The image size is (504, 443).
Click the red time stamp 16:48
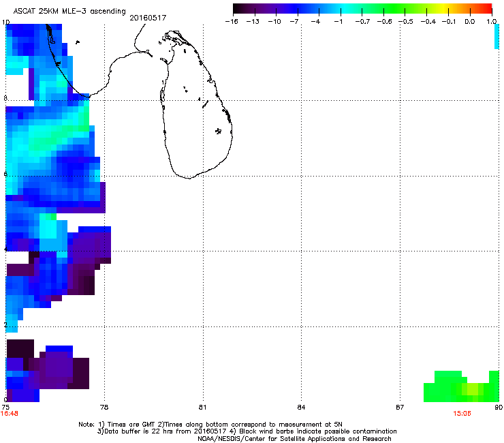pos(10,414)
